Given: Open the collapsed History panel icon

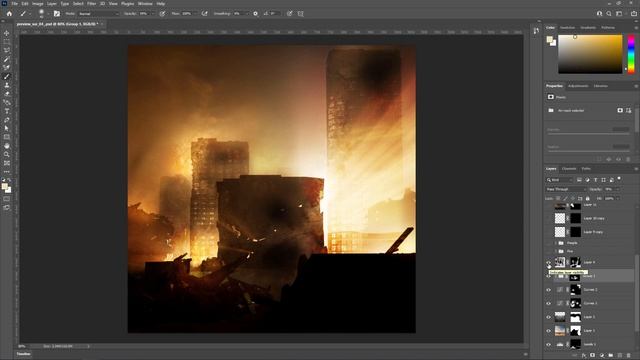Looking at the screenshot, I should pyautogui.click(x=536, y=31).
